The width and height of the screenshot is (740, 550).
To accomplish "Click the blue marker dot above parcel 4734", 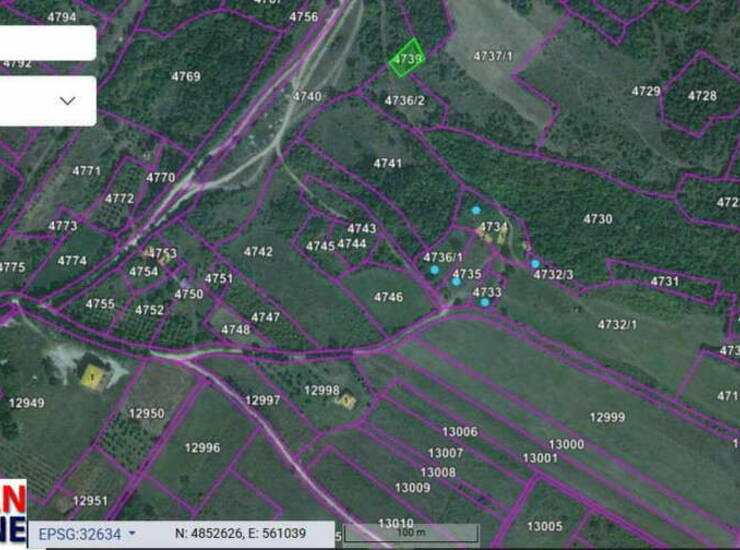I will (x=476, y=210).
